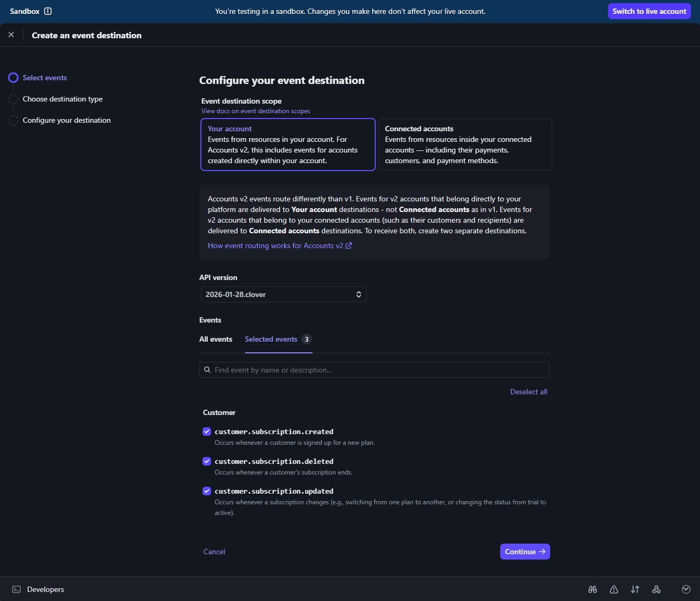Click the Select events step circle

click(13, 78)
